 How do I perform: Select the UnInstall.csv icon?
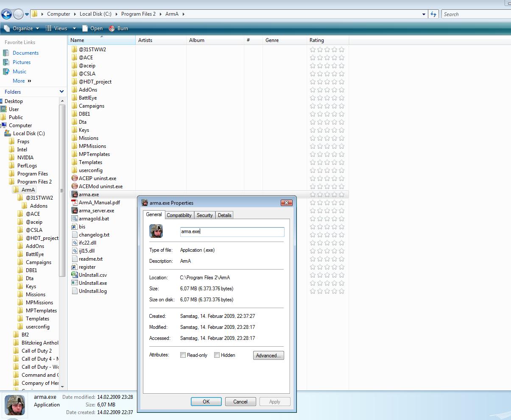coord(75,275)
